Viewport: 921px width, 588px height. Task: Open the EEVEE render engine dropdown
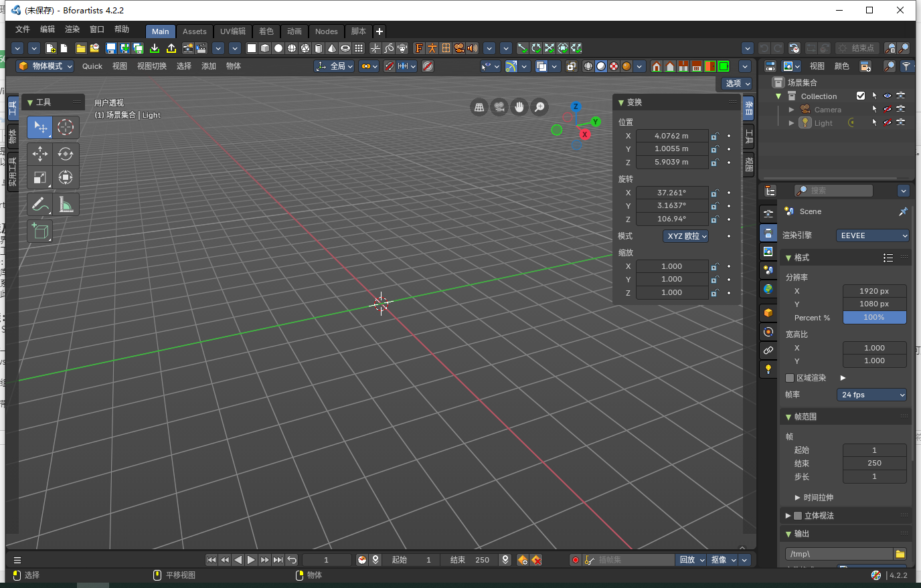click(873, 235)
